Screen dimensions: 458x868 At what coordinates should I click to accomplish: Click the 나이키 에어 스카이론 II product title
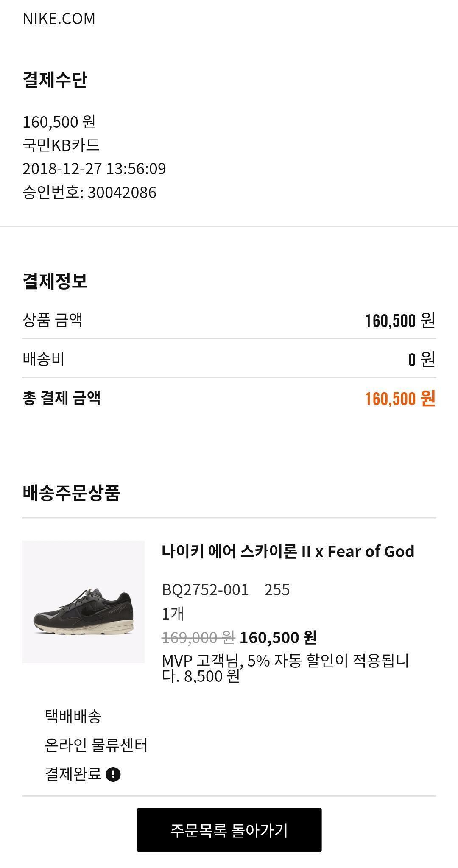[x=288, y=551]
